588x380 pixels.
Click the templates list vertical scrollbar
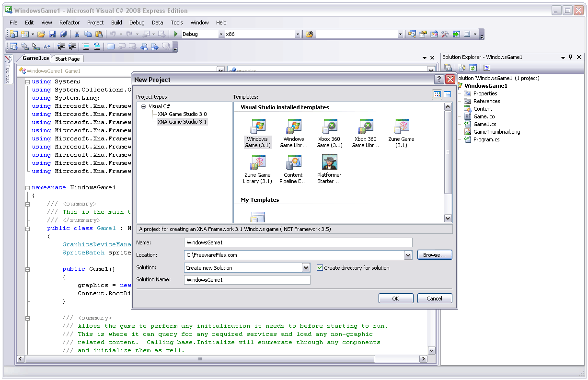(x=448, y=153)
